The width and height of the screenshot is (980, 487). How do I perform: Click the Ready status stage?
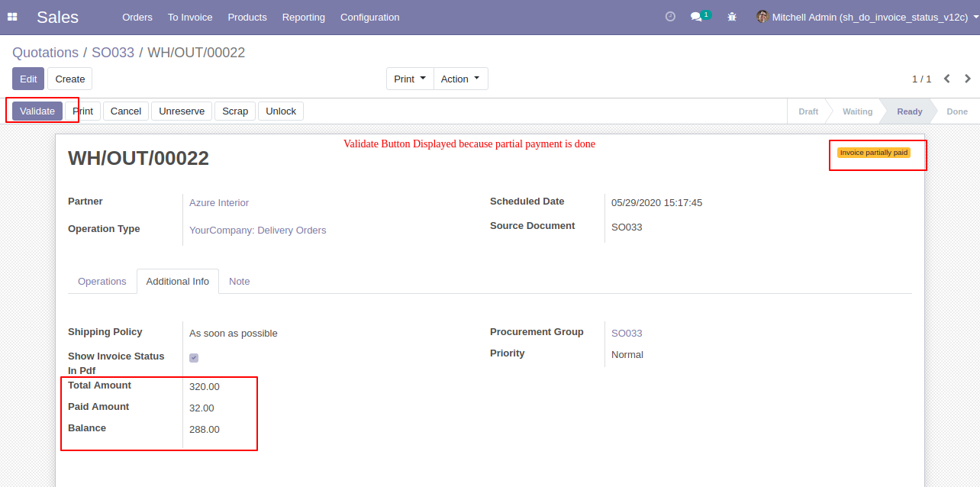[x=909, y=111]
